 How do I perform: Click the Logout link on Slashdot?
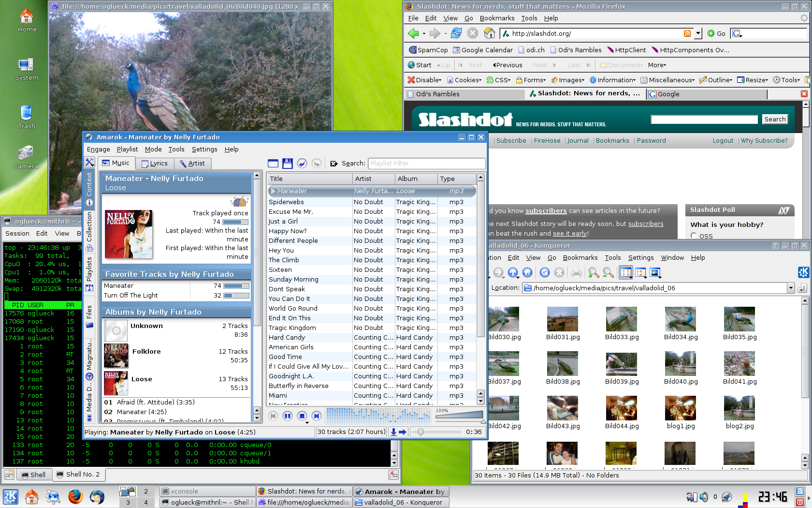tap(723, 140)
